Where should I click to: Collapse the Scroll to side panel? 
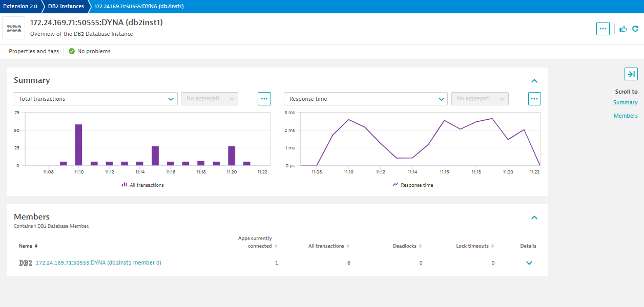(x=631, y=74)
